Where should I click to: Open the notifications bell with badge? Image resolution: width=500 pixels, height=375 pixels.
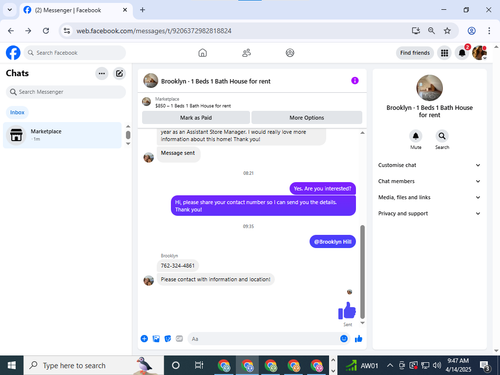coord(462,53)
